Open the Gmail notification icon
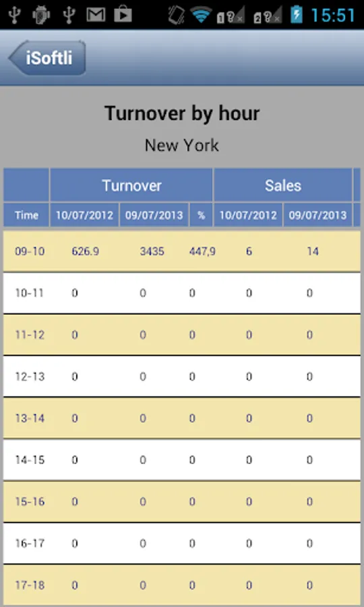Screen dimensions: 364x607 (96, 15)
